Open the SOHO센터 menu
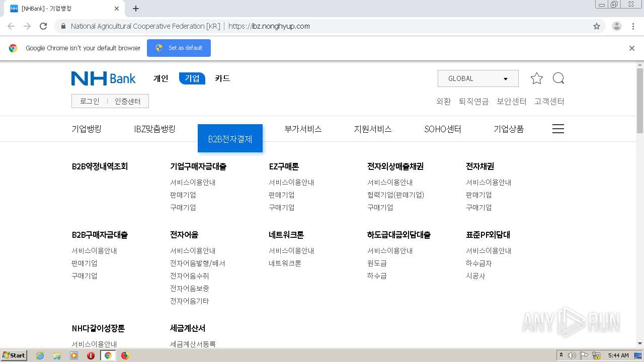 (x=443, y=129)
